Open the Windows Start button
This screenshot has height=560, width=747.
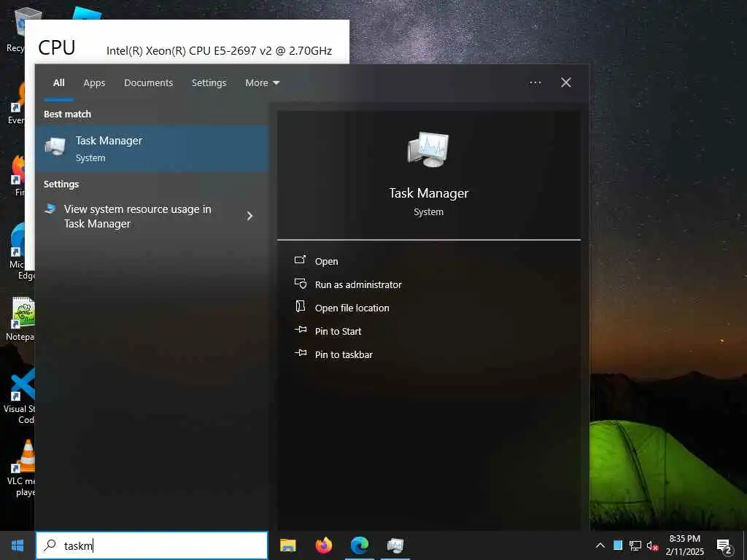[x=18, y=545]
